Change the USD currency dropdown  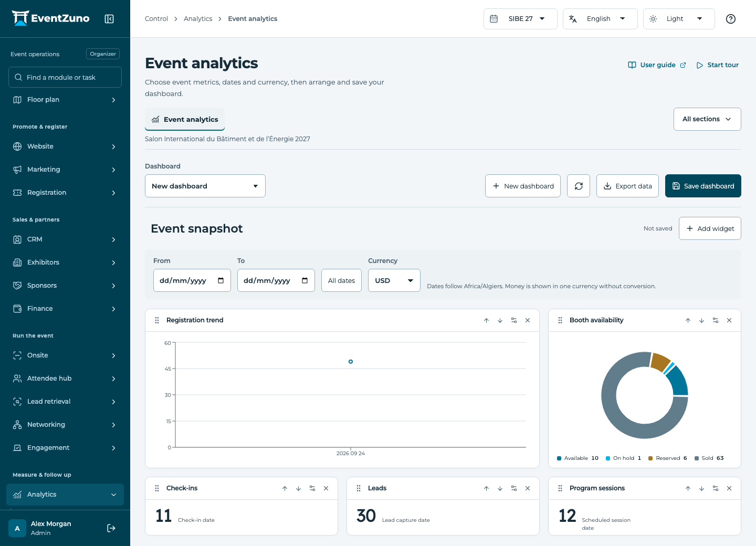click(x=394, y=280)
